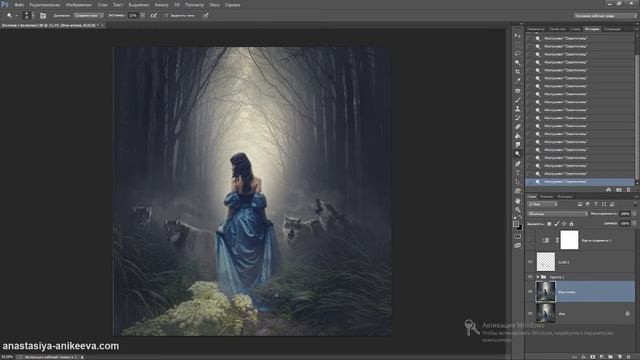
Task: Select the Paint Bucket tool
Action: click(518, 135)
